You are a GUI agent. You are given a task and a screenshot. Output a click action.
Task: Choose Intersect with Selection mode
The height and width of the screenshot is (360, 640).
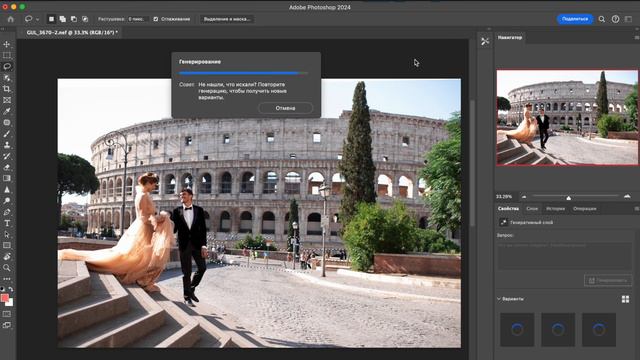click(x=85, y=19)
